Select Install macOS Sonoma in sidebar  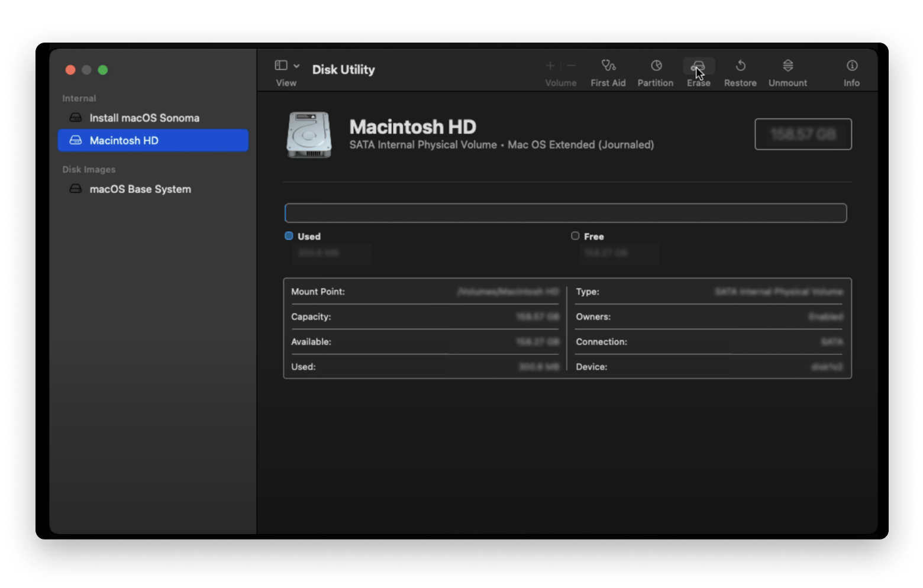153,118
